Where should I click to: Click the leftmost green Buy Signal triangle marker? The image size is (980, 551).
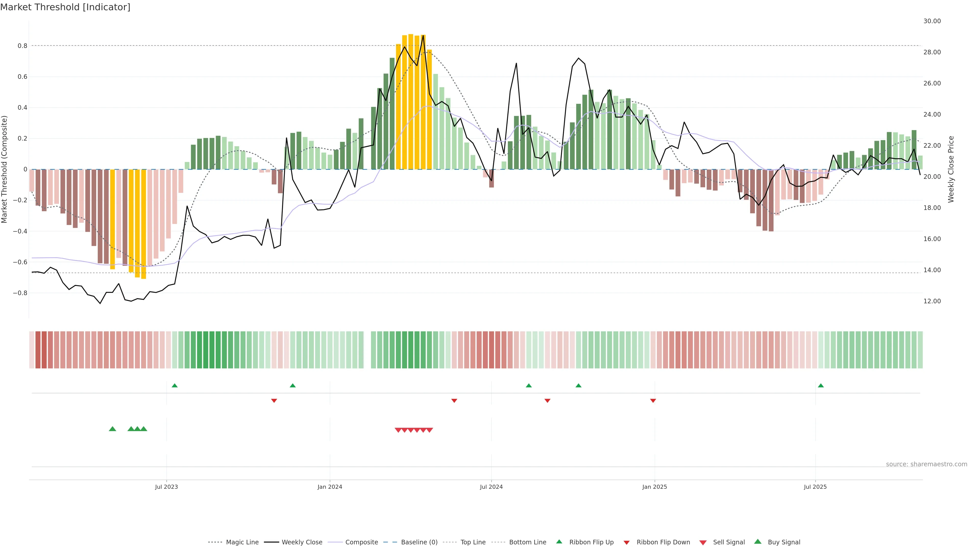pyautogui.click(x=112, y=429)
